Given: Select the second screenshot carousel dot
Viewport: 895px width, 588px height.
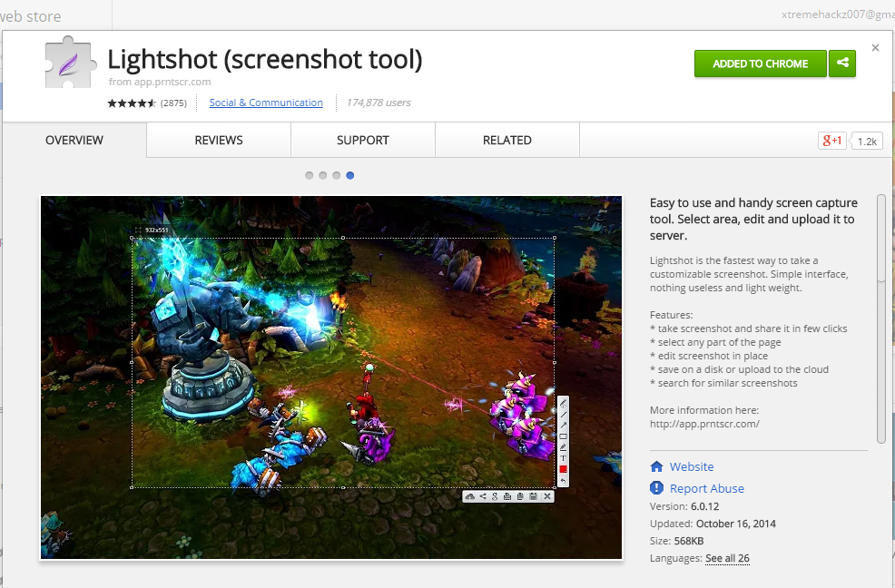Looking at the screenshot, I should [322, 175].
